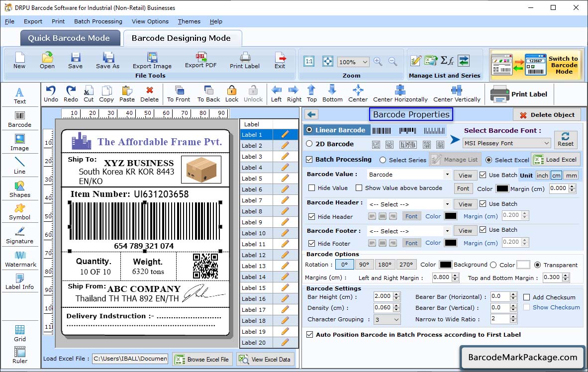
Task: Select the Text tool in sidebar
Action: point(19,95)
